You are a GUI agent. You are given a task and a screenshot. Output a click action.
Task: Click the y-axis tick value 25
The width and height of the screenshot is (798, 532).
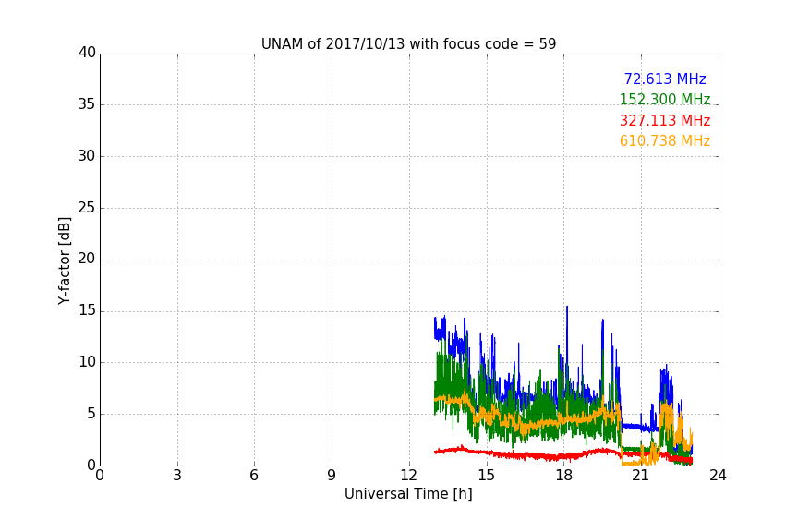[x=87, y=208]
